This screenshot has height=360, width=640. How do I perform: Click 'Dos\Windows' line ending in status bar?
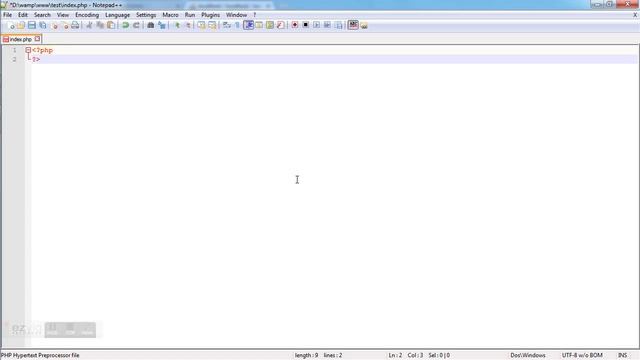(x=528, y=355)
